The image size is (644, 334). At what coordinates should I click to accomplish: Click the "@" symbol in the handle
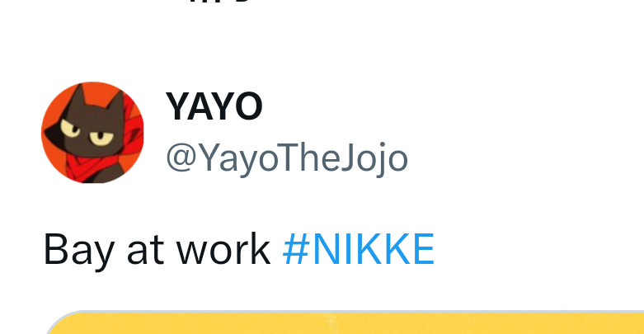[180, 158]
